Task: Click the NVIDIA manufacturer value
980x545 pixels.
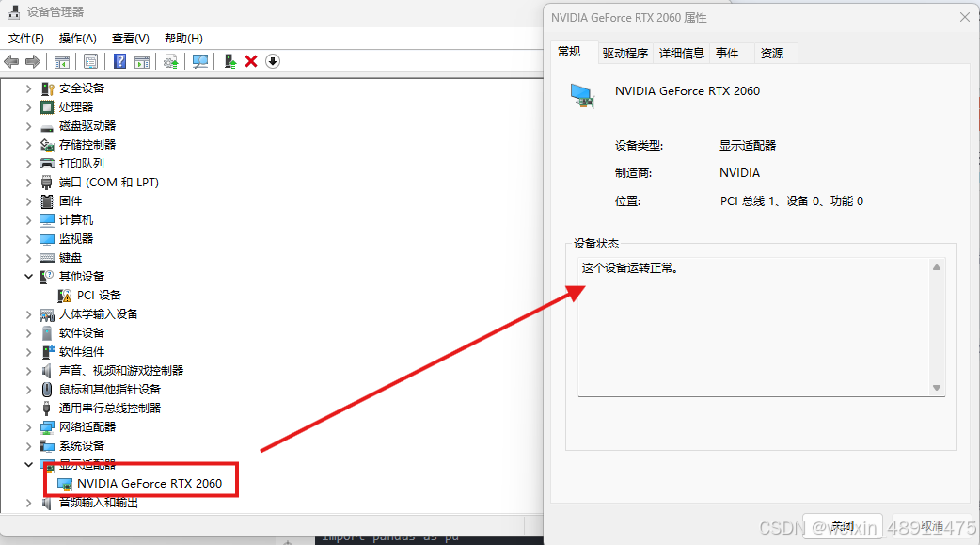Action: 739,172
